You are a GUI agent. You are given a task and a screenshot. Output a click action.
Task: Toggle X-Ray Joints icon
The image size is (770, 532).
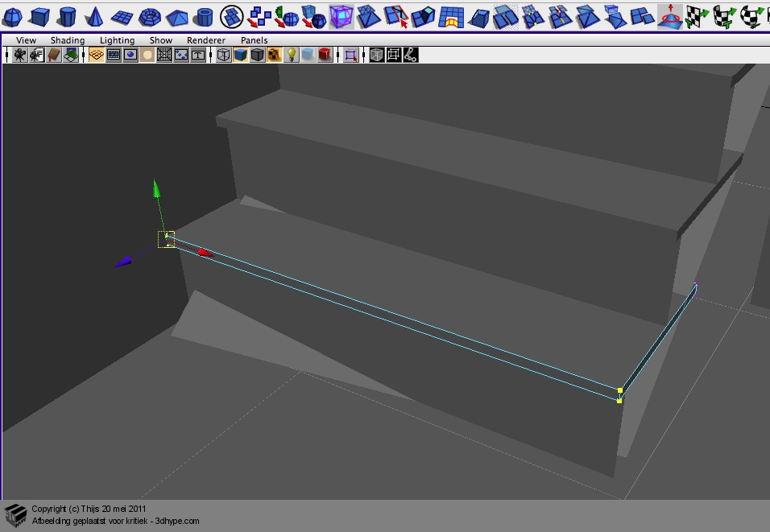411,55
